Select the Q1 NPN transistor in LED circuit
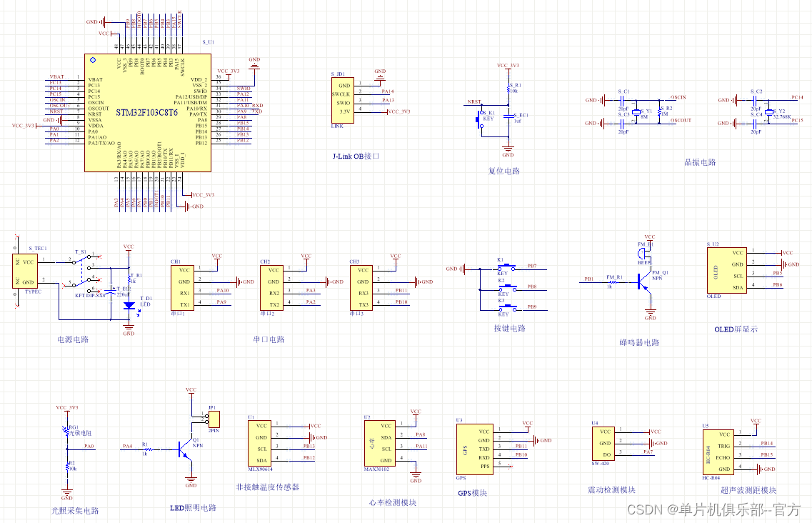812x523 pixels. 185,449
